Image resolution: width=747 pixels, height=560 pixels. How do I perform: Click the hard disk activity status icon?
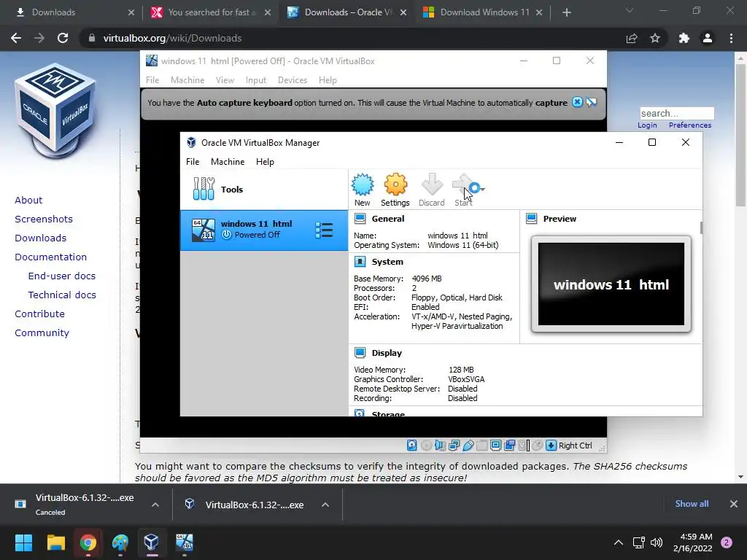(412, 446)
